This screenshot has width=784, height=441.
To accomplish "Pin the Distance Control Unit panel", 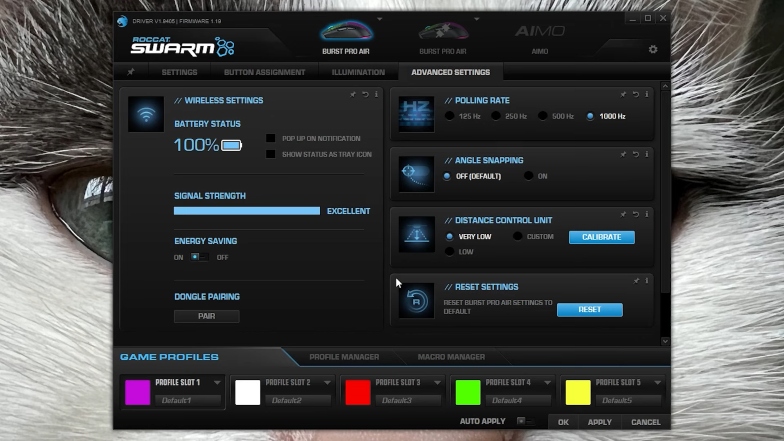I will point(624,214).
